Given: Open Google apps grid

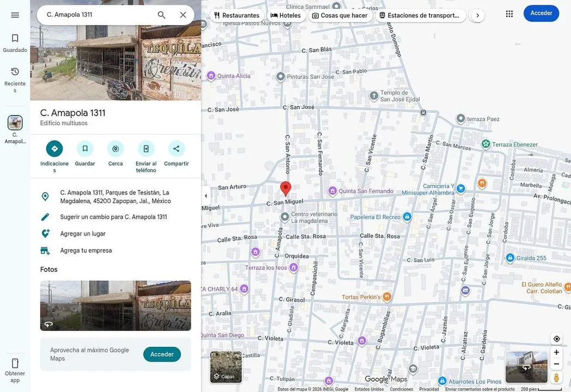Looking at the screenshot, I should coord(509,14).
